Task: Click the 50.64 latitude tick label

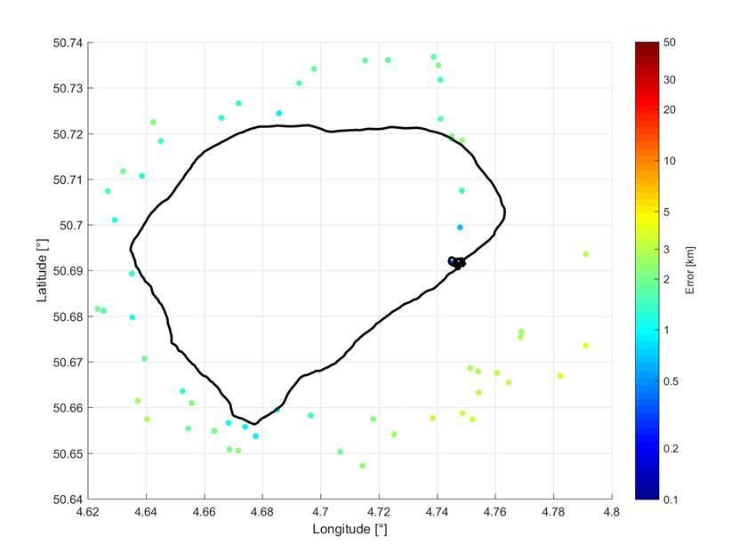Action: 68,500
